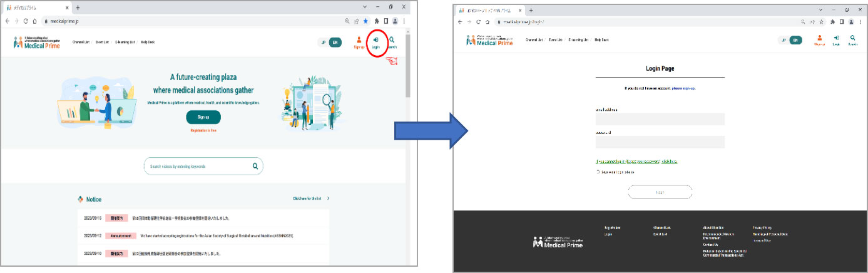Click the share icon in the left address bar
This screenshot has height=273, width=868.
click(x=357, y=21)
